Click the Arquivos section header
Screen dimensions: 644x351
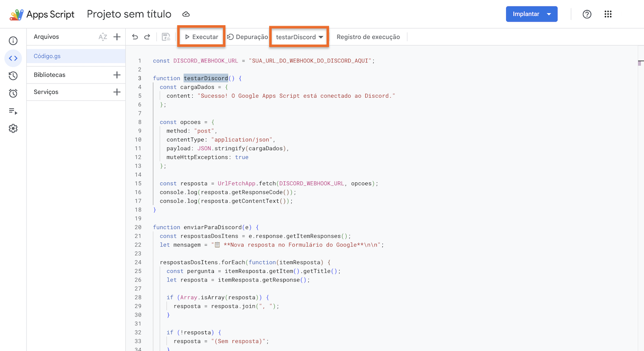(46, 37)
